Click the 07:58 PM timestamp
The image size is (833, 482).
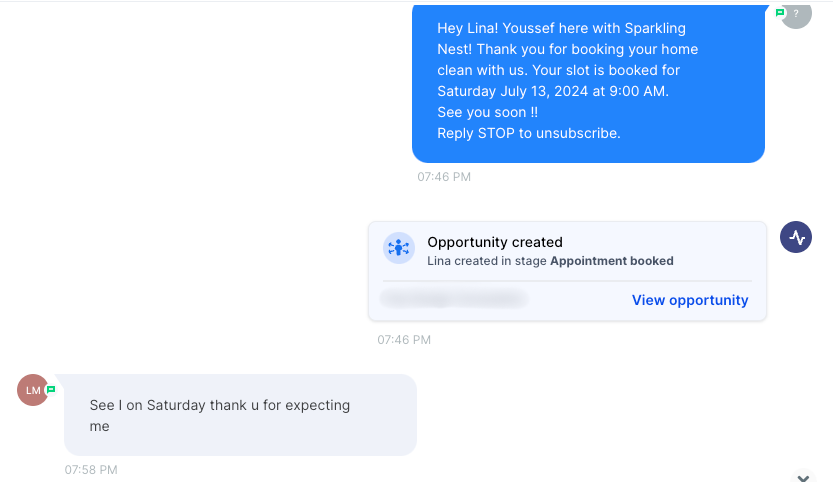(x=91, y=470)
